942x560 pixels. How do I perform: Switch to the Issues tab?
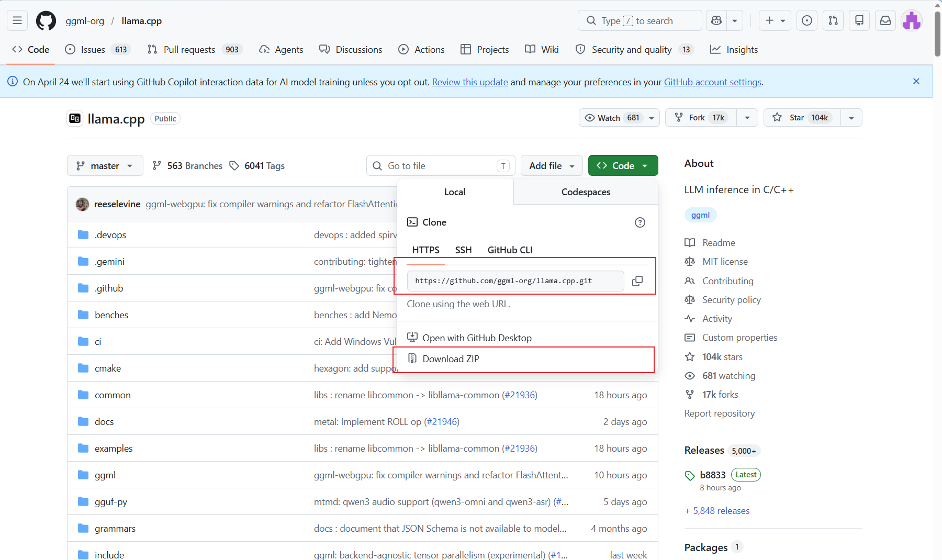[x=98, y=50]
